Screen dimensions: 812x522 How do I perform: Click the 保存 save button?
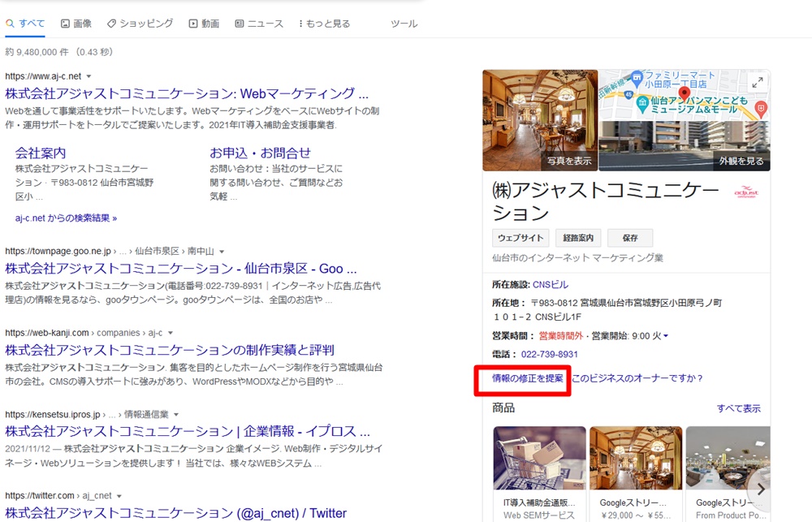[x=630, y=238]
